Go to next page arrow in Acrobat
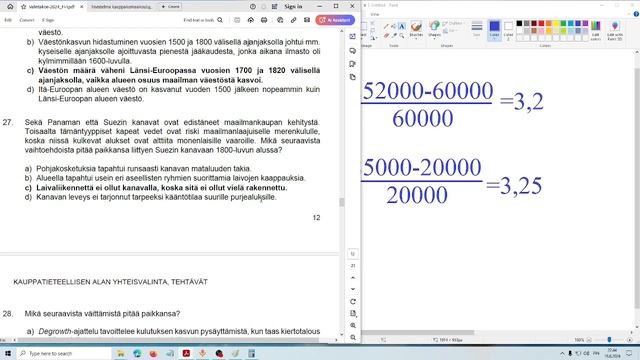The image size is (640, 360). tap(353, 289)
